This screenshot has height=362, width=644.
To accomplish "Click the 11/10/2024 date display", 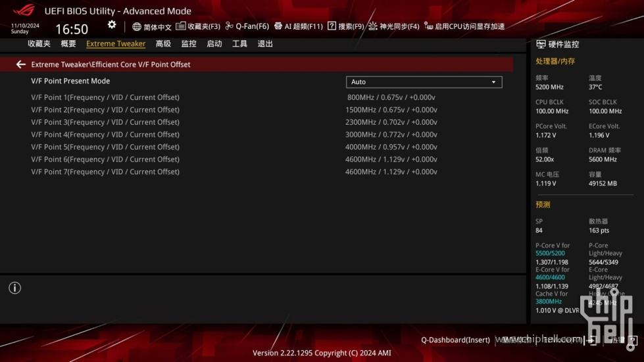I will pyautogui.click(x=25, y=26).
